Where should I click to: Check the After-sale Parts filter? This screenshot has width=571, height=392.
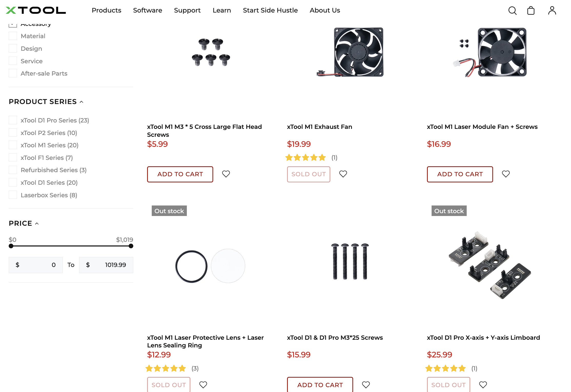click(13, 73)
